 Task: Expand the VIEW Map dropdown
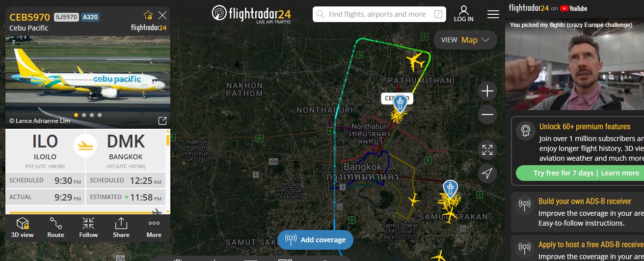[x=465, y=40]
